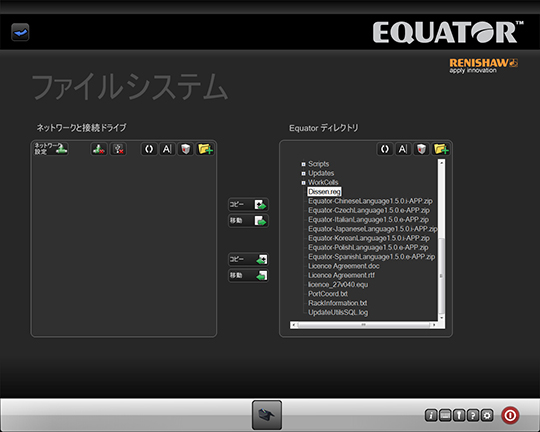Select the Updates folder label
This screenshot has height=432, width=540.
[x=321, y=173]
